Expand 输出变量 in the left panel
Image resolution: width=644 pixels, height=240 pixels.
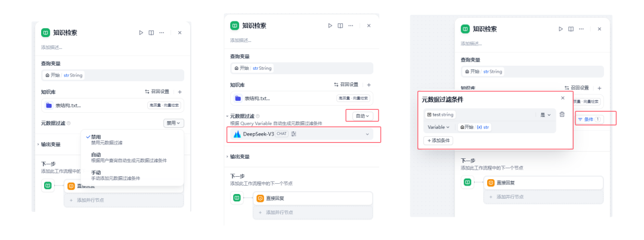(49, 144)
